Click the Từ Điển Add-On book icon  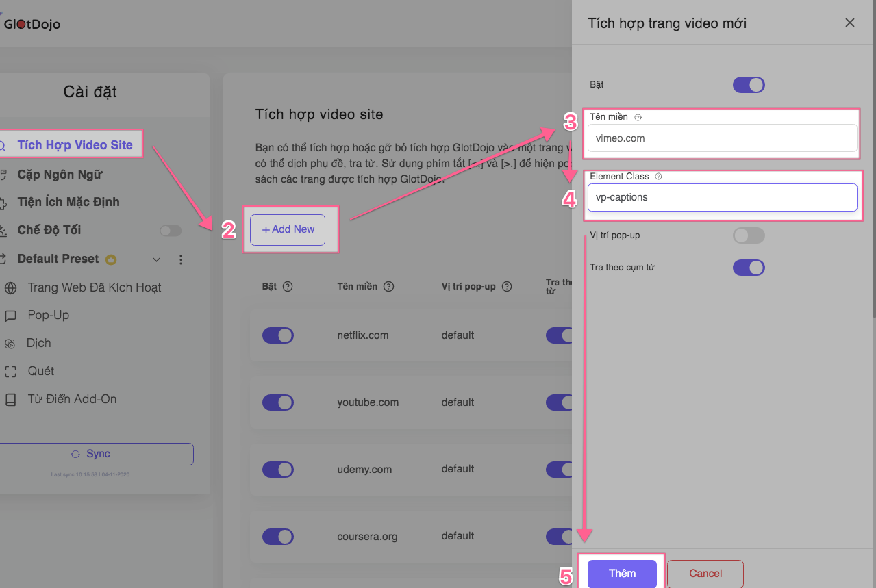pyautogui.click(x=10, y=400)
